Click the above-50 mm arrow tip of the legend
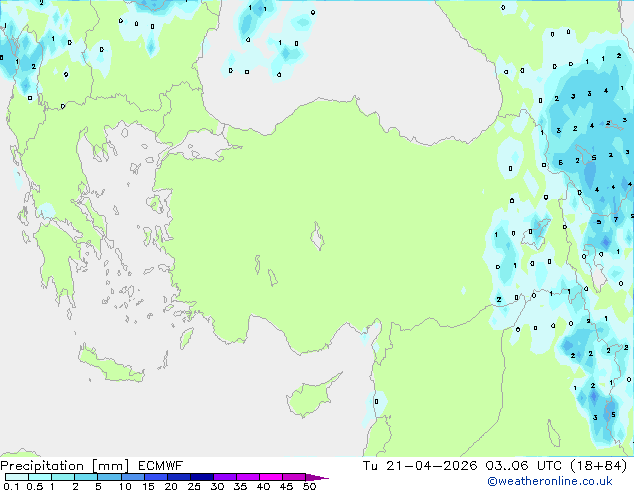Image resolution: width=634 pixels, height=490 pixels. 317,477
